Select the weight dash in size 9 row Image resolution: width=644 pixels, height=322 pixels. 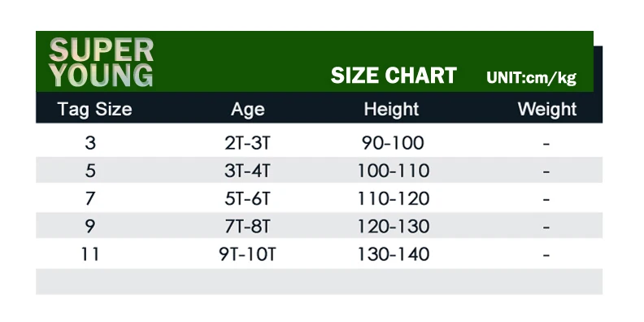[x=546, y=227]
